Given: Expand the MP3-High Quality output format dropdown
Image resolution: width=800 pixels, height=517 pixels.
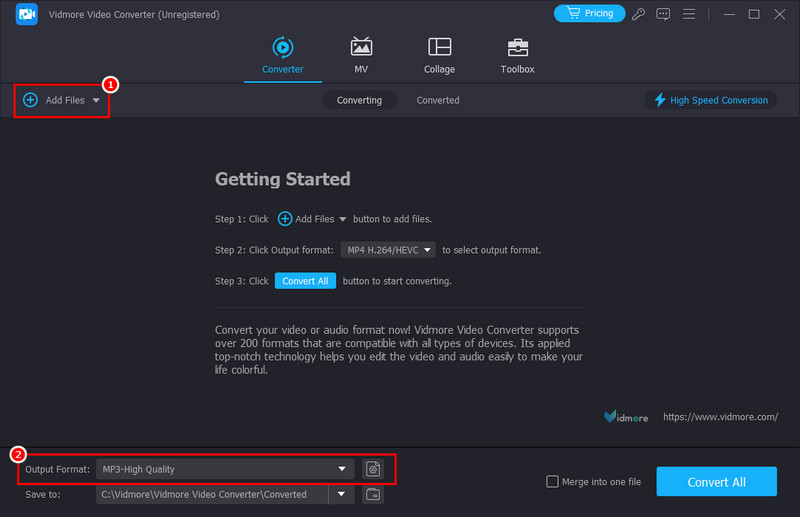Looking at the screenshot, I should coord(343,468).
